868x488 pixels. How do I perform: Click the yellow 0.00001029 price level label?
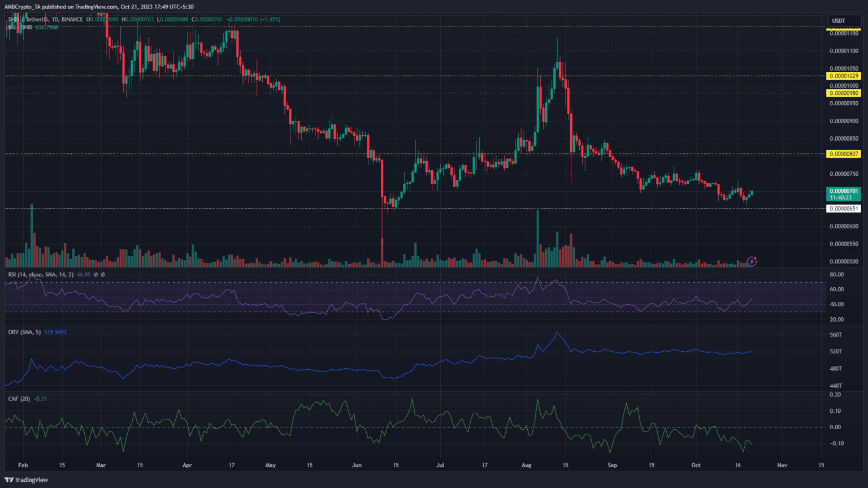tap(843, 76)
